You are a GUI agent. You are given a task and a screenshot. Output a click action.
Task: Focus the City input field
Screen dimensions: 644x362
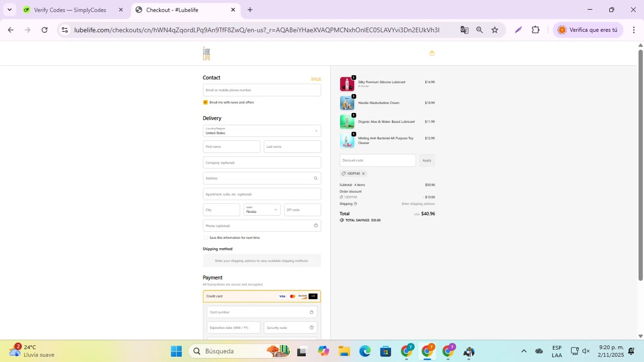pos(222,210)
